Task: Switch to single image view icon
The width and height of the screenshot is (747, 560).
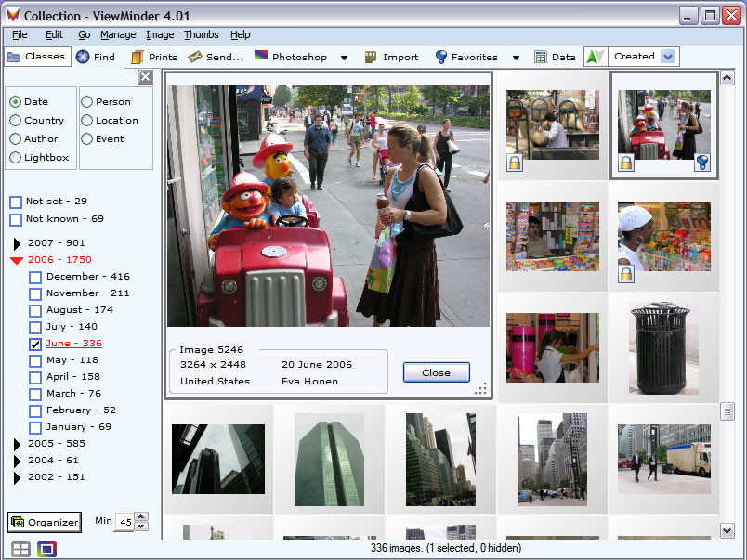Action: pyautogui.click(x=46, y=549)
